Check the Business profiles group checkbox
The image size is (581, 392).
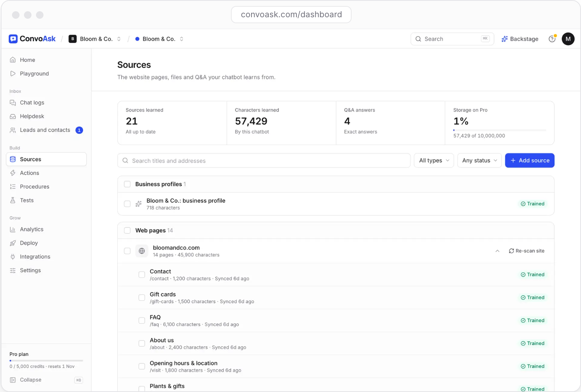[127, 184]
